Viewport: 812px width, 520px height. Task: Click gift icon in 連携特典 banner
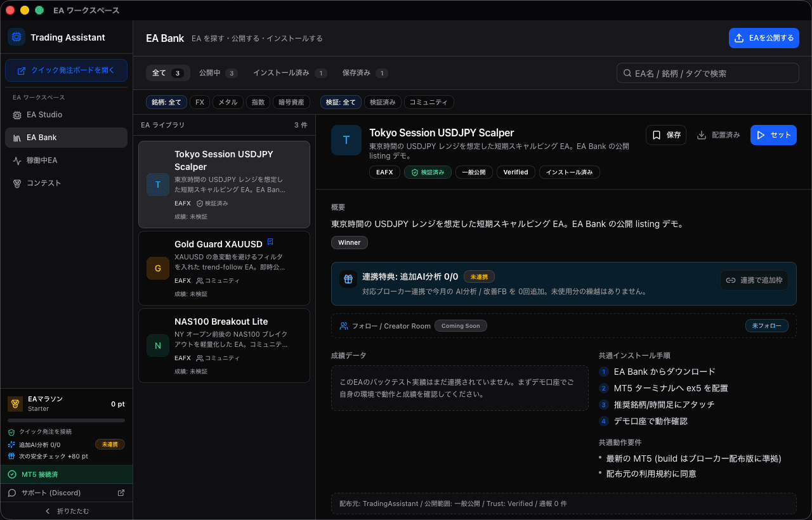pyautogui.click(x=348, y=278)
